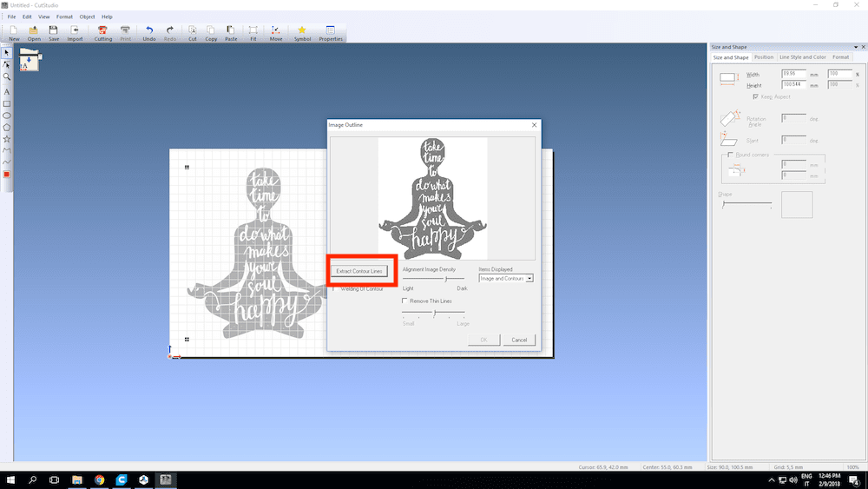
Task: Click the Print toolbar icon
Action: (126, 33)
